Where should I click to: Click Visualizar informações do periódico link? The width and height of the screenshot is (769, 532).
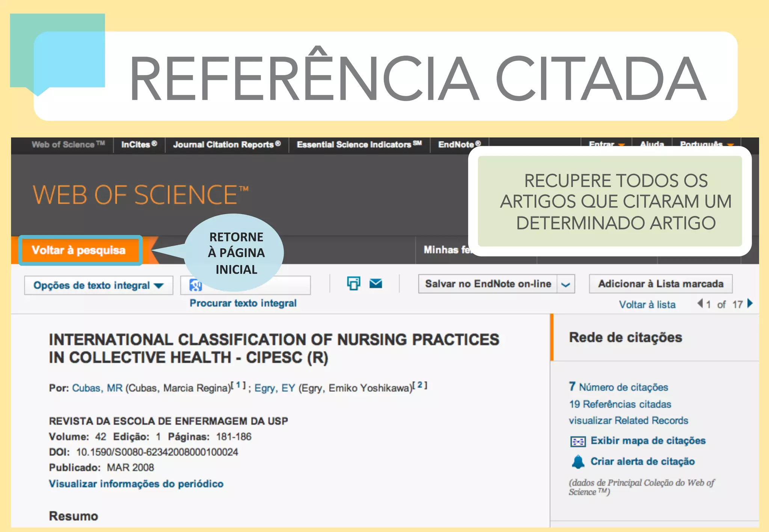coord(136,484)
